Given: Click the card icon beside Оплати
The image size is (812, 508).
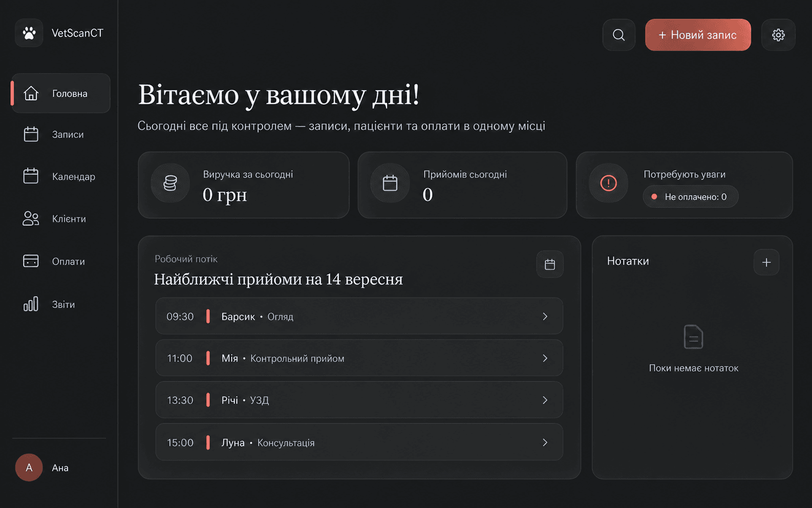Looking at the screenshot, I should [x=31, y=261].
